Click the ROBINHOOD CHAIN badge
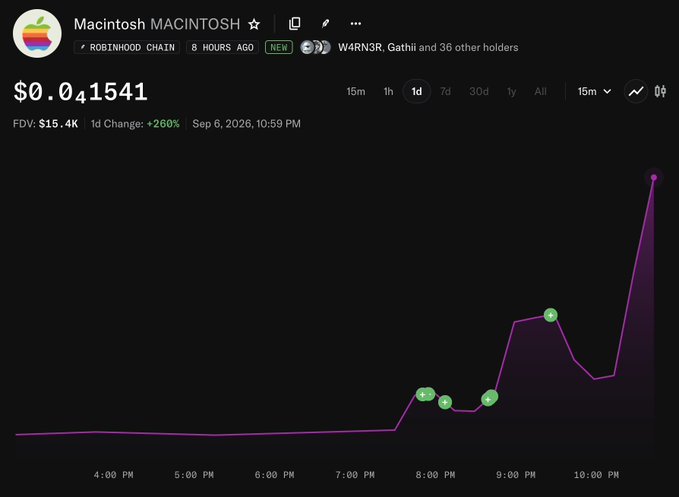 pyautogui.click(x=127, y=47)
